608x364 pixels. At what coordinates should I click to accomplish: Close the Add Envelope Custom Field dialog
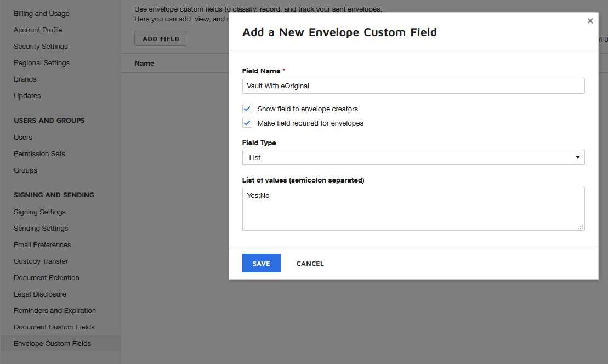point(590,20)
